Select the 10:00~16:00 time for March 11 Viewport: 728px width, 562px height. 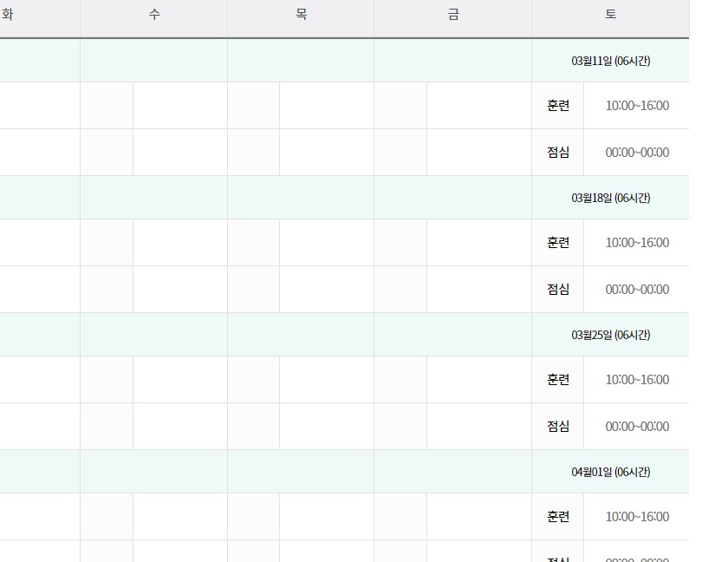click(636, 105)
